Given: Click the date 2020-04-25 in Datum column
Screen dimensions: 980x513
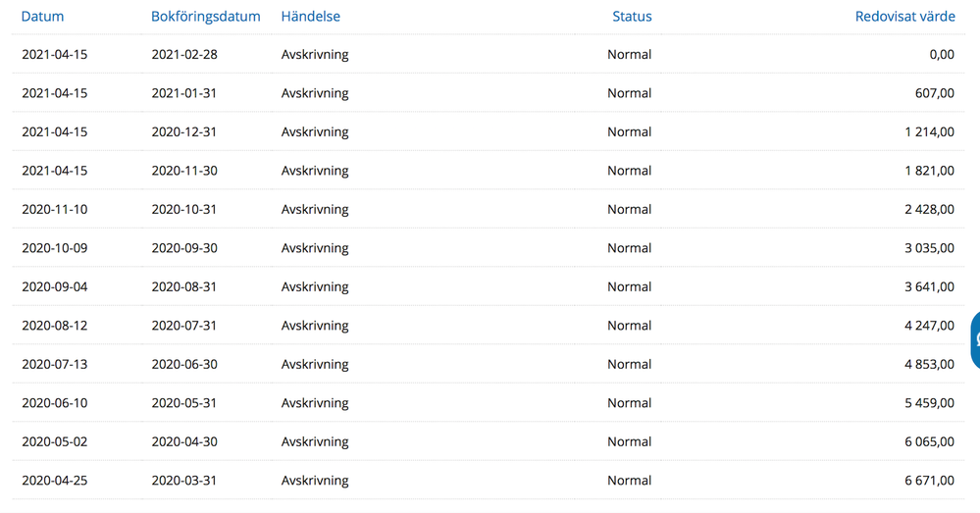Looking at the screenshot, I should point(55,481).
